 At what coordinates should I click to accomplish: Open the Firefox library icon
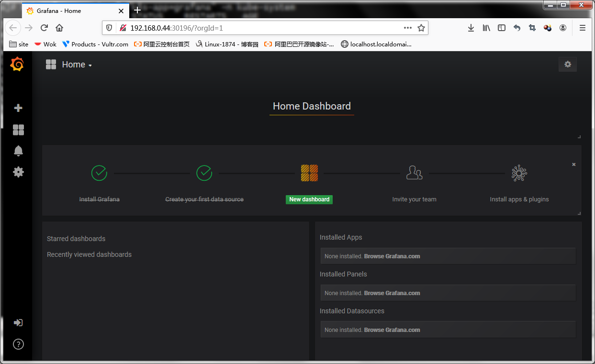point(486,28)
